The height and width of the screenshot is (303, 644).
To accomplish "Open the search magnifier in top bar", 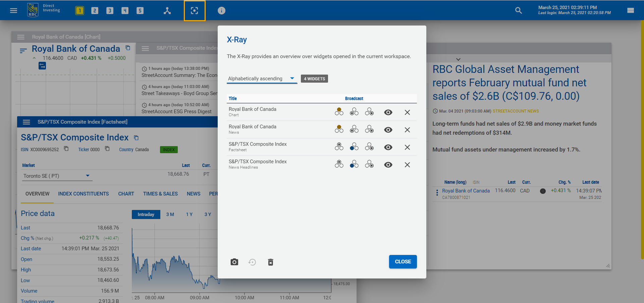I will click(x=518, y=10).
